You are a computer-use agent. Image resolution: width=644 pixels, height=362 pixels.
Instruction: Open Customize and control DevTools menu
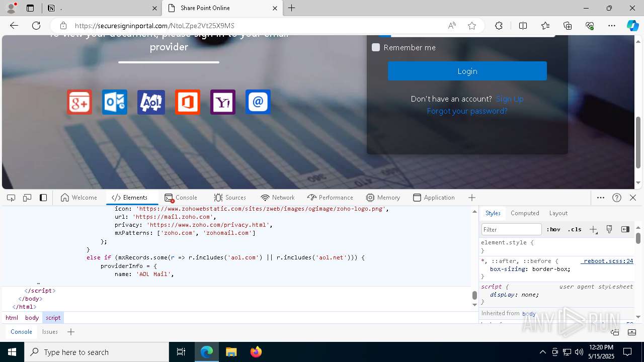point(601,198)
